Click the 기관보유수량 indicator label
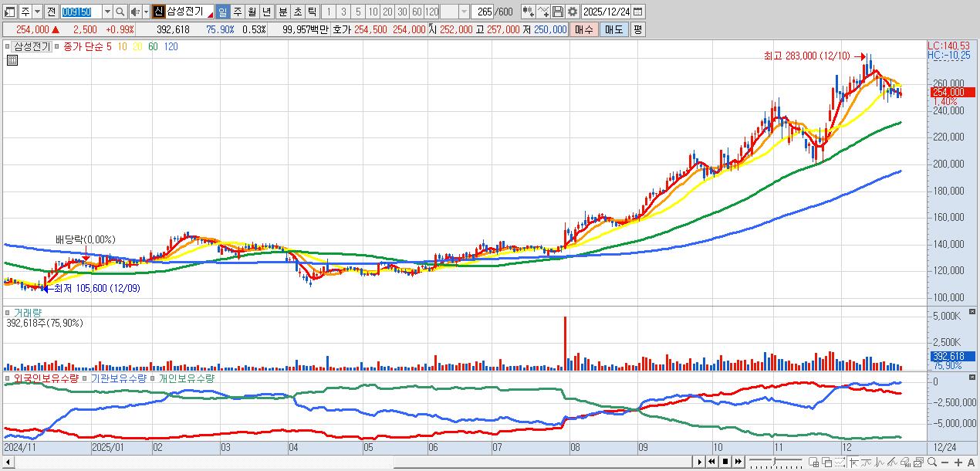Screen dimensions: 980x471 click(120, 378)
